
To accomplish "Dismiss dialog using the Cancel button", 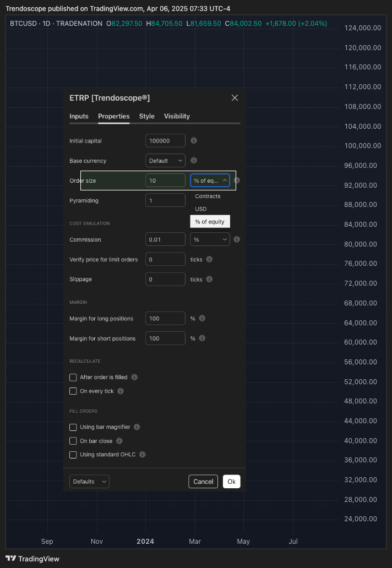I will coord(203,482).
